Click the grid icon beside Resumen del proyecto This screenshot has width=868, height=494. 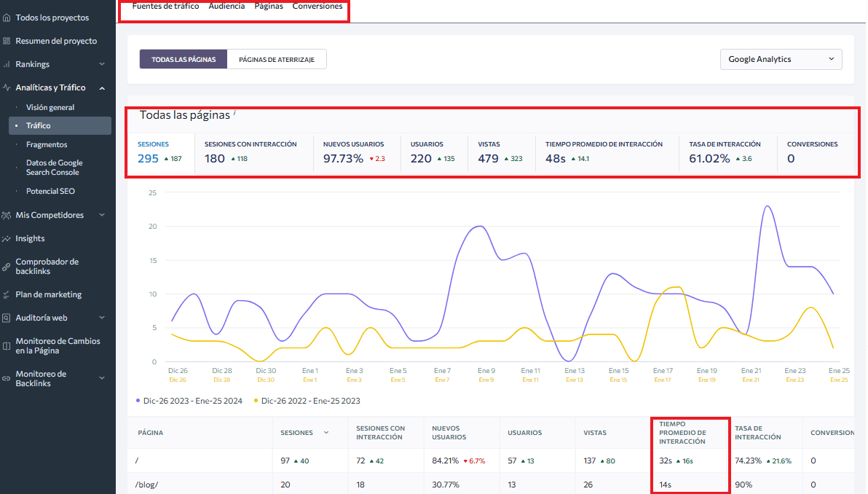7,41
